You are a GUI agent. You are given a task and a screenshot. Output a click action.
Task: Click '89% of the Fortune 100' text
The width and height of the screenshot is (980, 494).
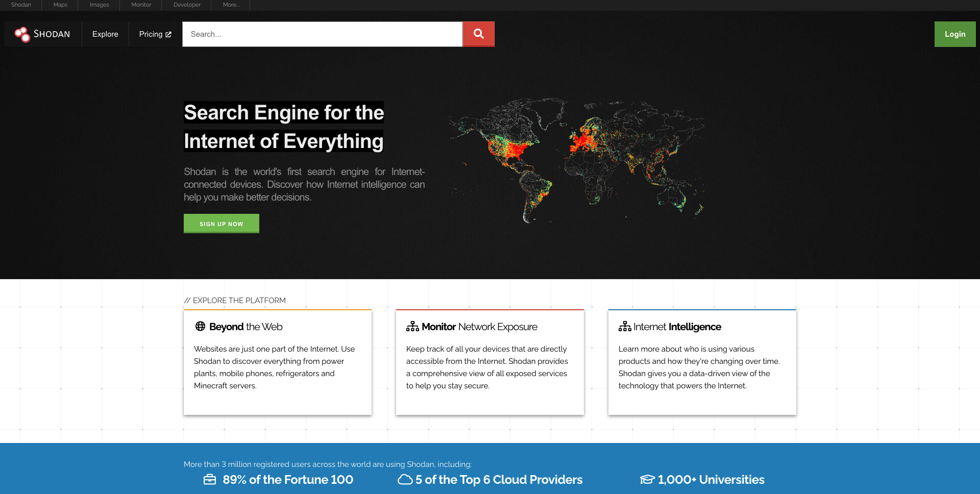point(288,480)
